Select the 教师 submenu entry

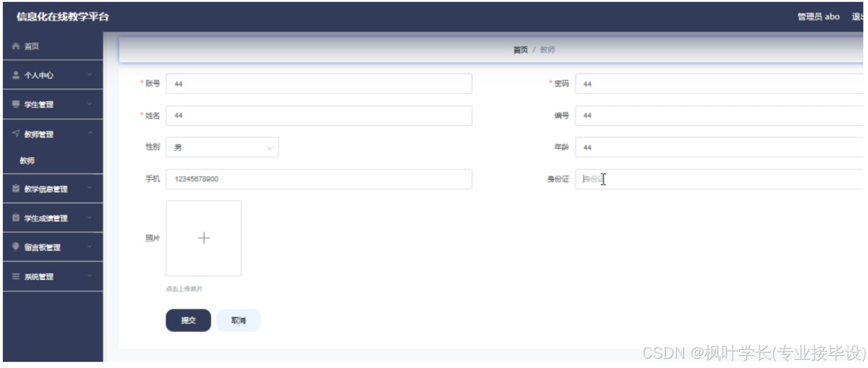(53, 161)
